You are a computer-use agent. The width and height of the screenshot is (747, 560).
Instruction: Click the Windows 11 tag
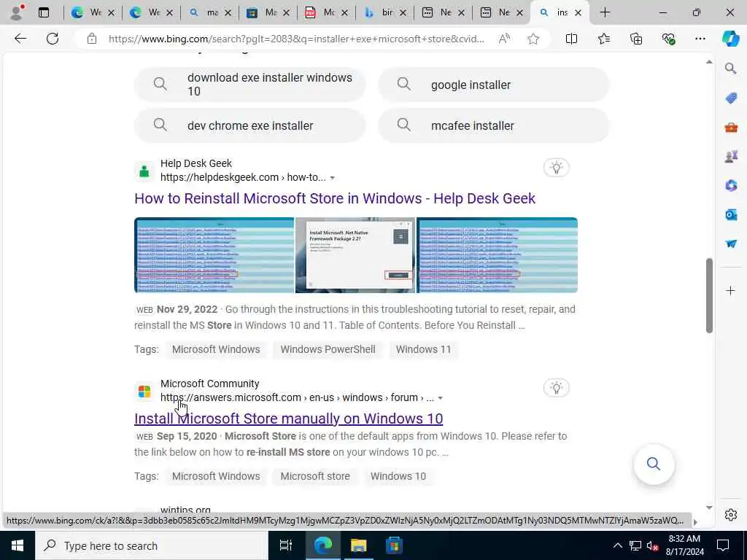point(424,349)
